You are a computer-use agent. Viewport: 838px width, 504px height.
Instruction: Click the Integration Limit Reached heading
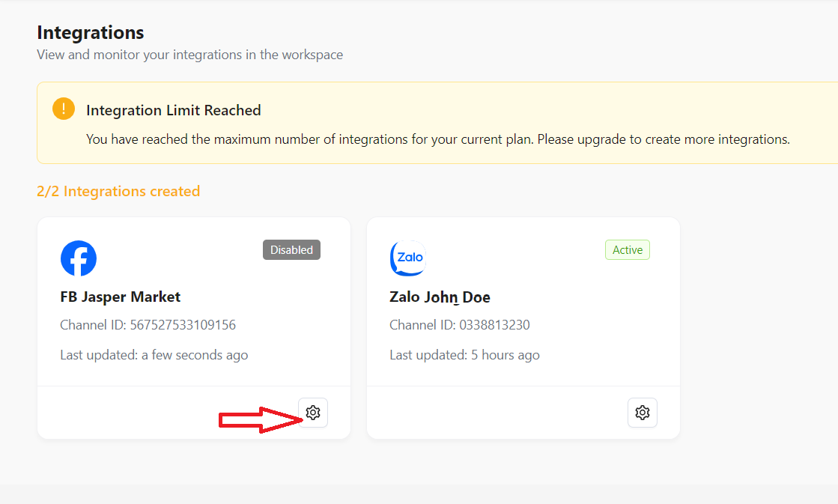(x=174, y=110)
